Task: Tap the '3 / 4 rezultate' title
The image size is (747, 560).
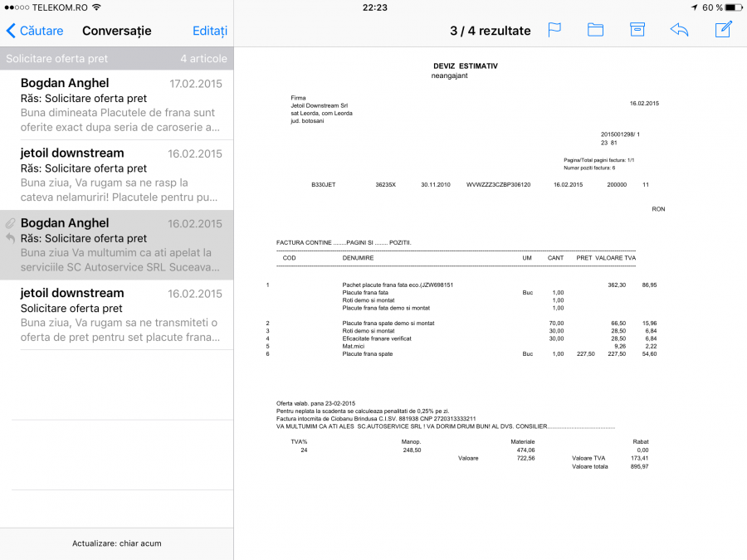Action: click(490, 31)
